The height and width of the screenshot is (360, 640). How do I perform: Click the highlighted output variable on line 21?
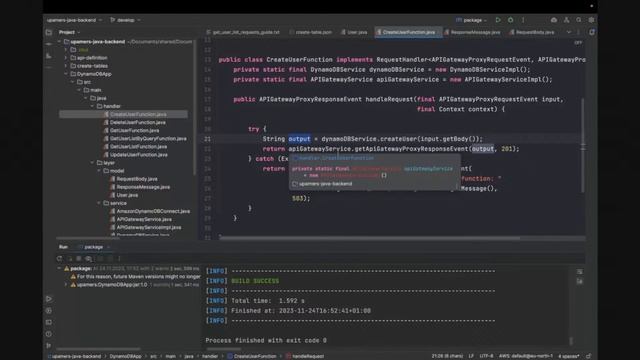click(x=299, y=139)
